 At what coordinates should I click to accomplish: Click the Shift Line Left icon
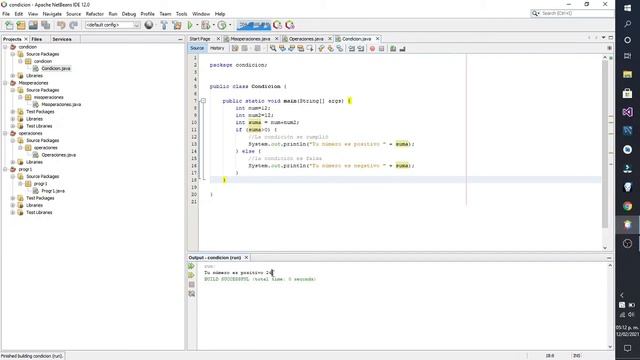[x=351, y=49]
